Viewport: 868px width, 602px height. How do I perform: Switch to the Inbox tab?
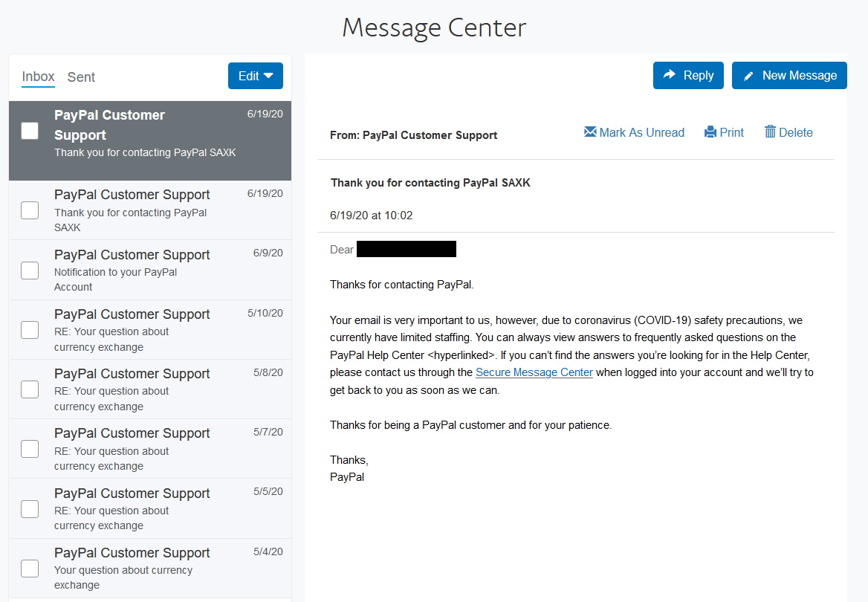pos(38,77)
